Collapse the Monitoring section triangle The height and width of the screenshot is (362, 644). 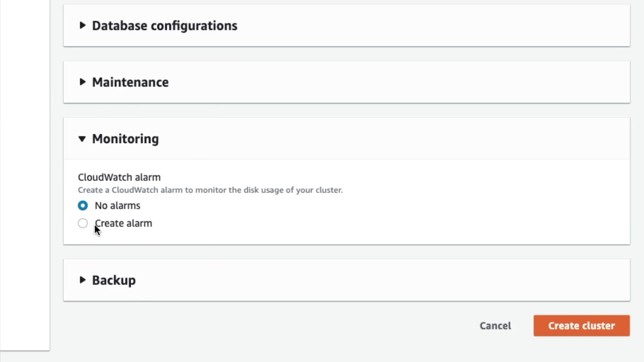(82, 139)
